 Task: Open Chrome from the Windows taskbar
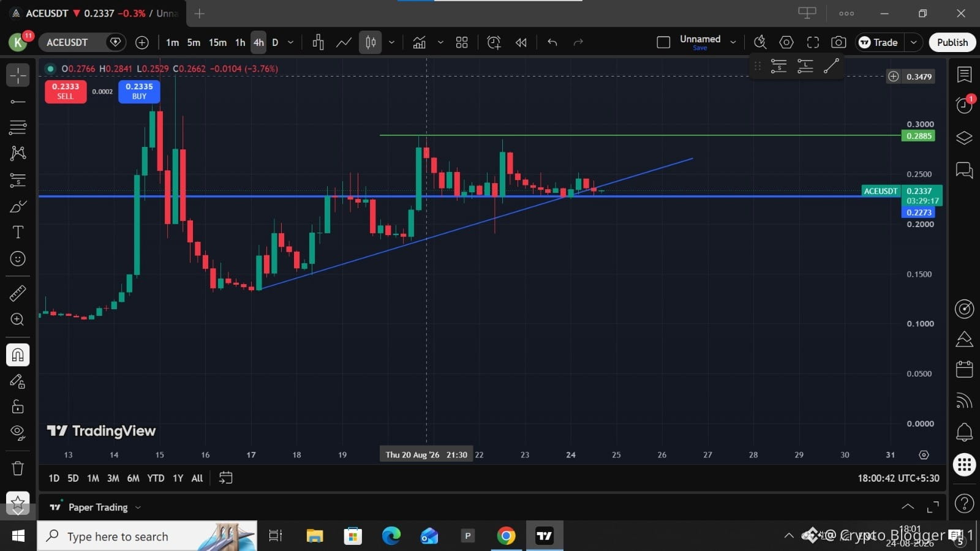pos(506,536)
